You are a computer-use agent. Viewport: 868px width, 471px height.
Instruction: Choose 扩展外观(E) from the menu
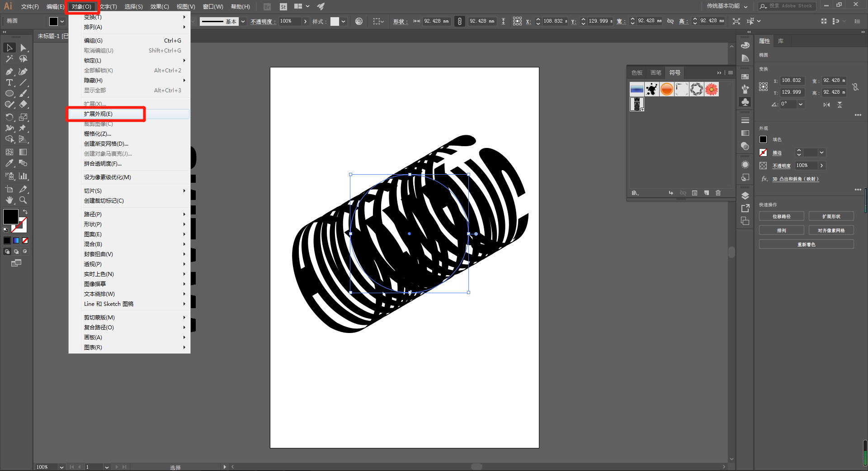click(98, 114)
